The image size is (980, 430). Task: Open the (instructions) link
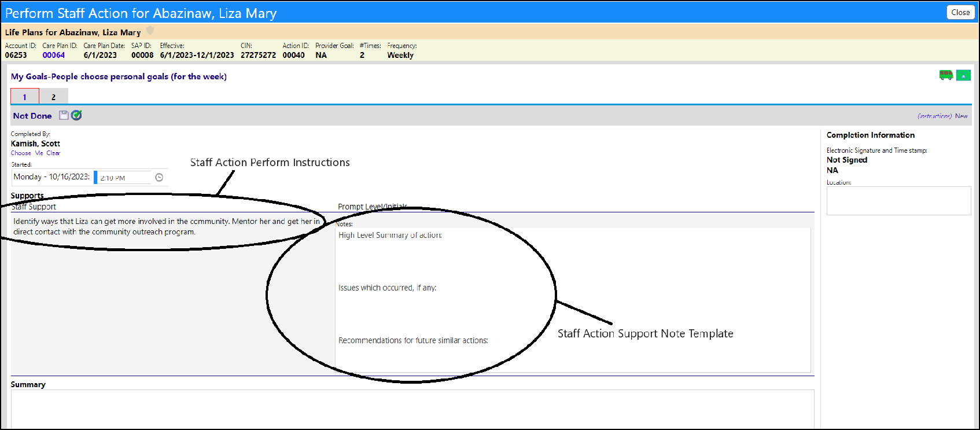click(x=934, y=116)
